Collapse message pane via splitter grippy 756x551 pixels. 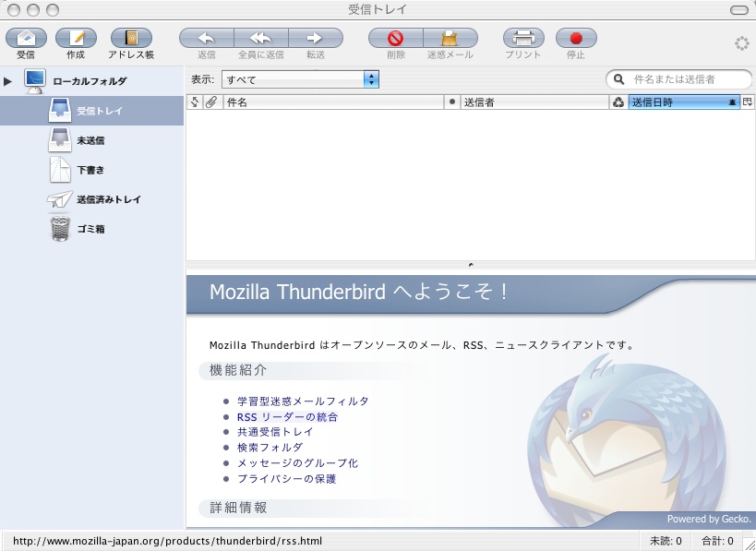pos(471,265)
